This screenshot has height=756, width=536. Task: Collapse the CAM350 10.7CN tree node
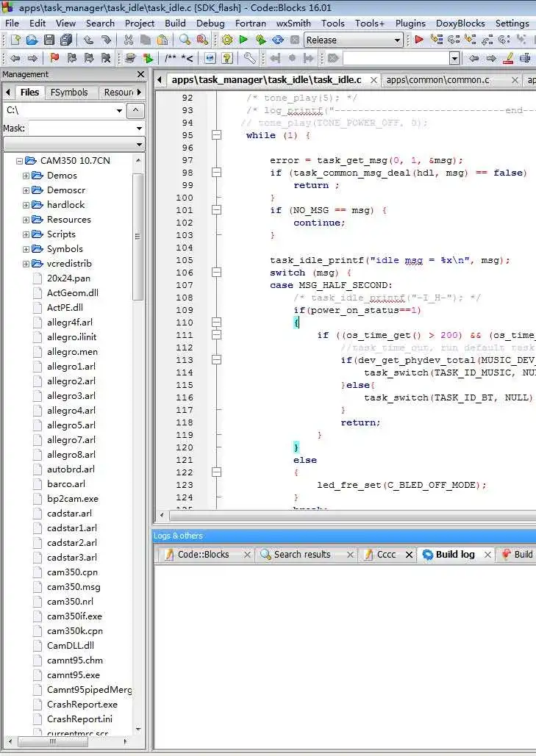(19, 161)
